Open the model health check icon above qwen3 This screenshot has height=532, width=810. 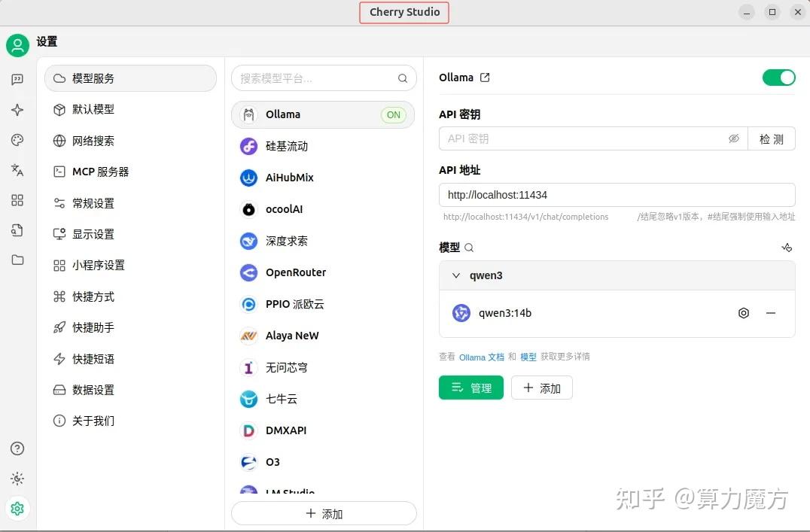pos(787,247)
